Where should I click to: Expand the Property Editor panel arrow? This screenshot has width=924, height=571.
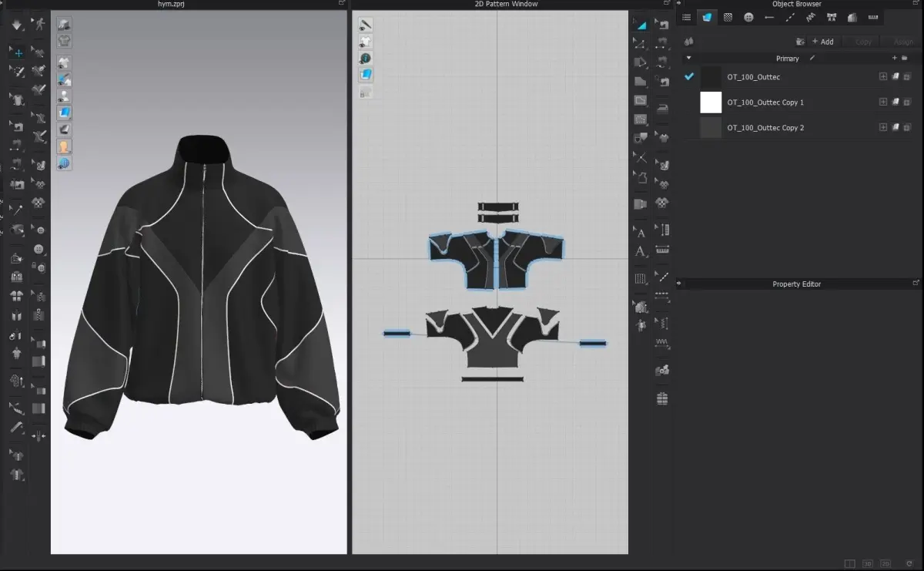pos(678,284)
